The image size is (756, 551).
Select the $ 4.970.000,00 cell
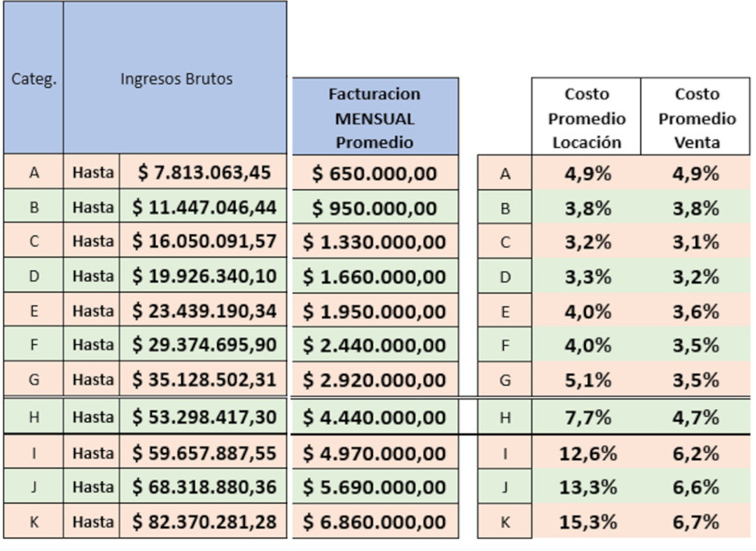[375, 453]
